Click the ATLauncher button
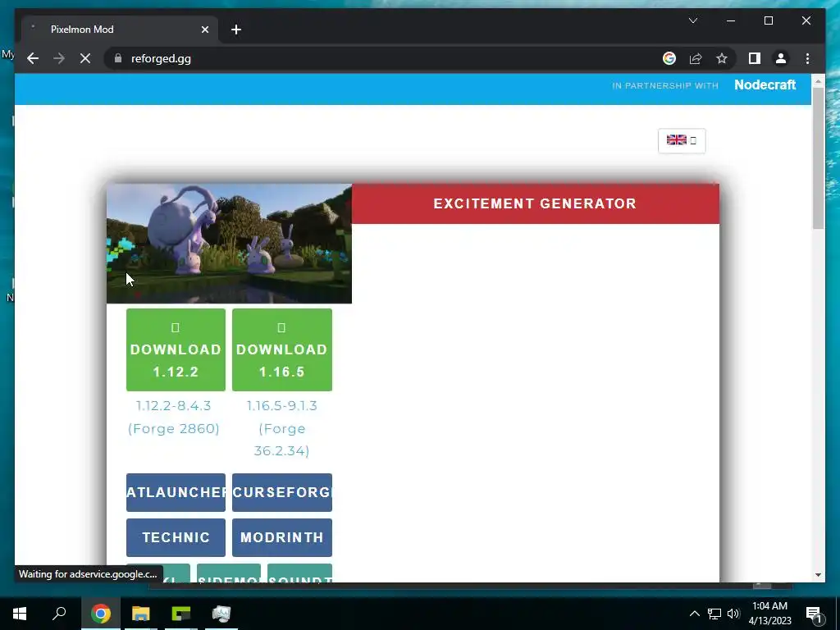 176,492
